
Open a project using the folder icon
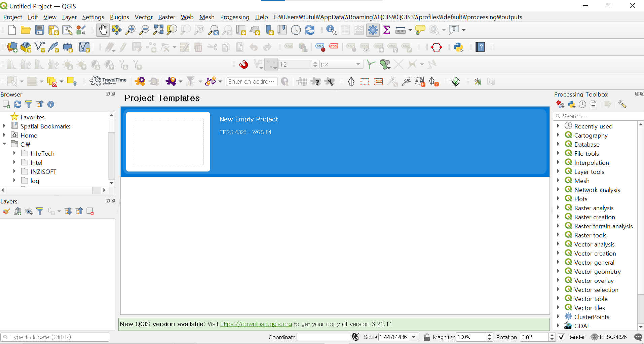[26, 30]
